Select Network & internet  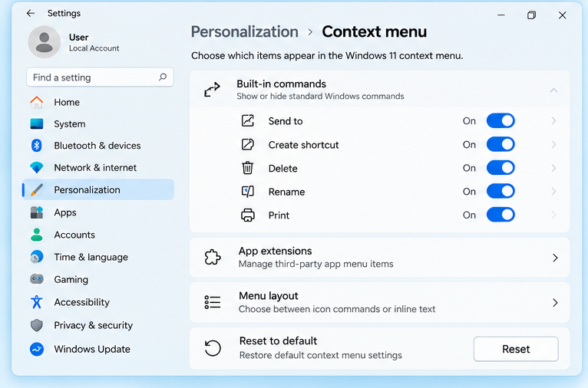(x=98, y=167)
